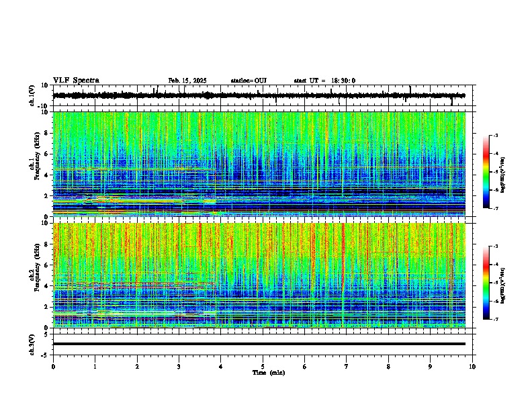Click time axis tick label "8"
This screenshot has height=411, width=532.
coord(388,367)
